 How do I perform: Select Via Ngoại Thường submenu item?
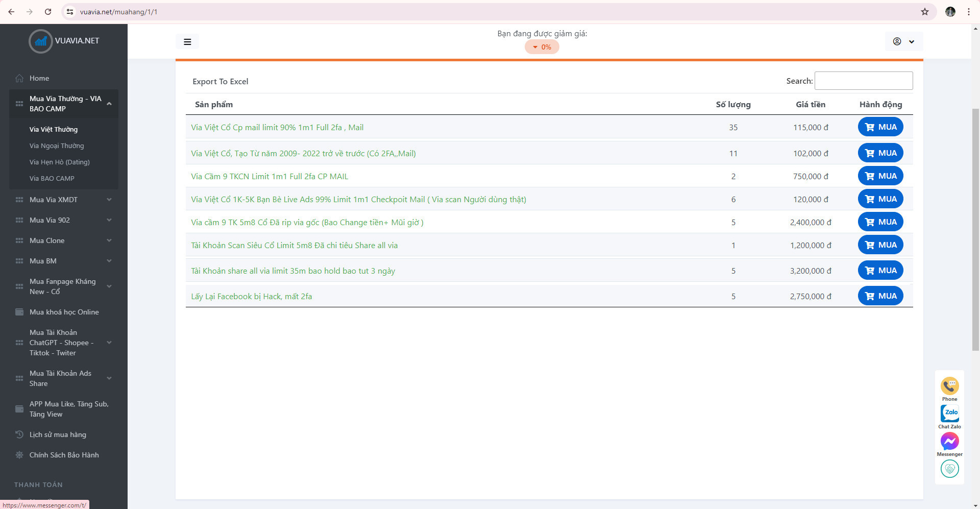[x=57, y=146]
